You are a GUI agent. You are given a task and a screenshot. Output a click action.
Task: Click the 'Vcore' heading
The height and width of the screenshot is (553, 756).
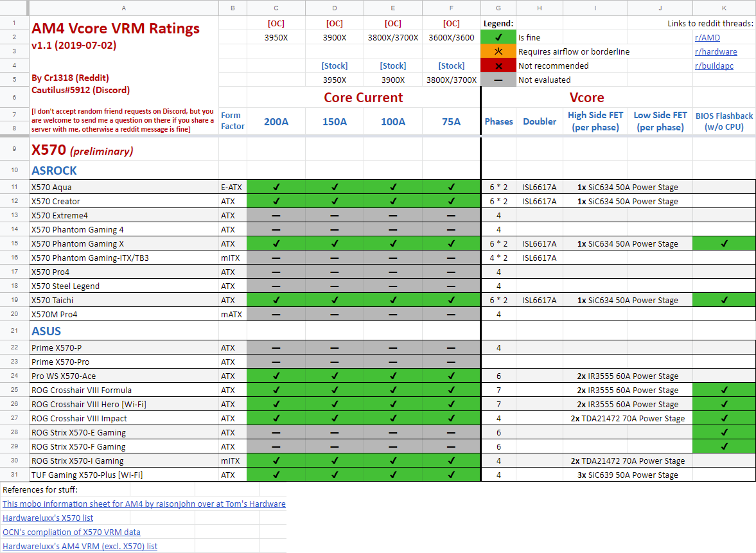587,98
